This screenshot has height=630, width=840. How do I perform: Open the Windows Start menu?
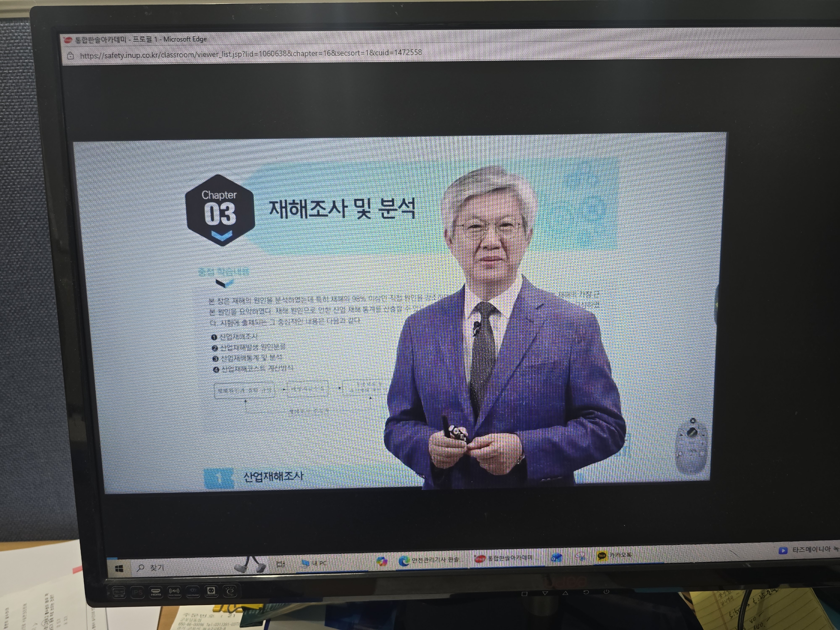tap(119, 569)
